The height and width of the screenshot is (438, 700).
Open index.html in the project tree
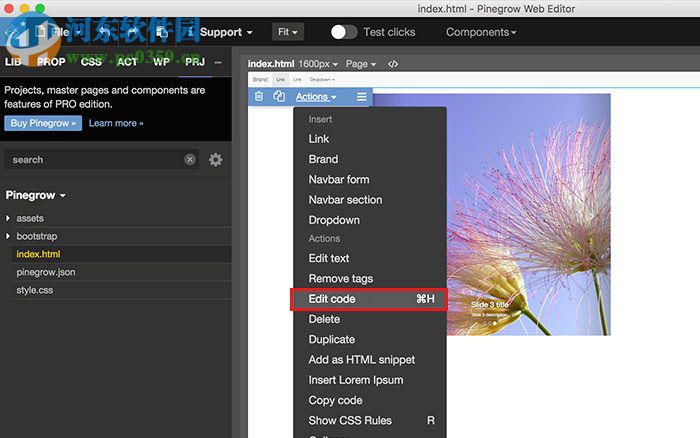coord(38,254)
